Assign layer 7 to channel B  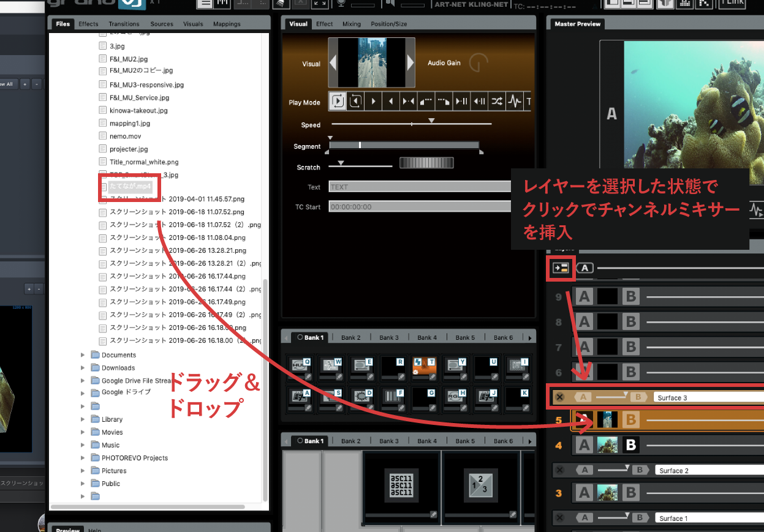click(x=630, y=347)
